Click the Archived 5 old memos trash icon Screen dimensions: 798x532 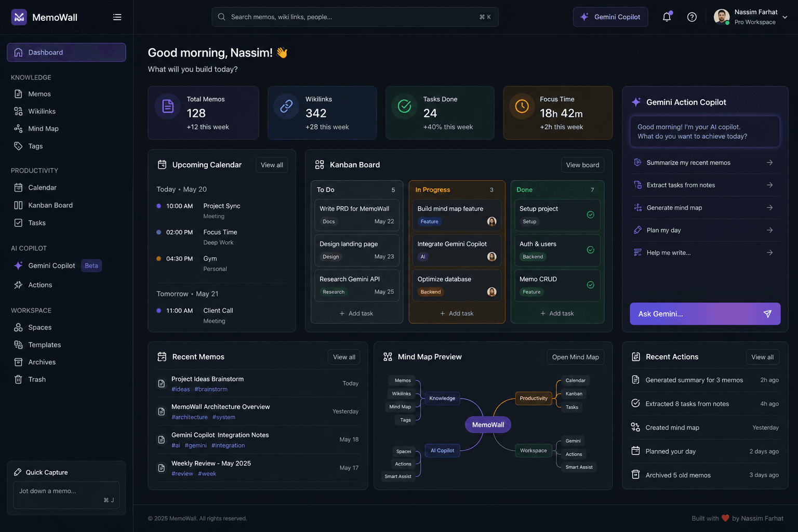[635, 474]
